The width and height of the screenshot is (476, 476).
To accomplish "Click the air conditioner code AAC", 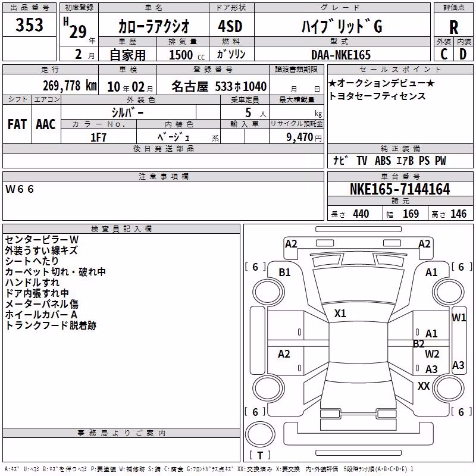I will coord(46,124).
